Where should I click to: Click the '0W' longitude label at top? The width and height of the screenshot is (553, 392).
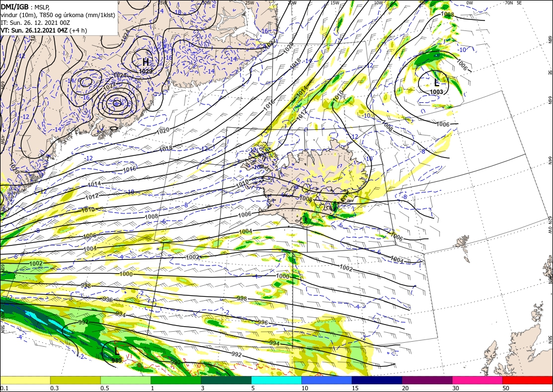[469, 2]
